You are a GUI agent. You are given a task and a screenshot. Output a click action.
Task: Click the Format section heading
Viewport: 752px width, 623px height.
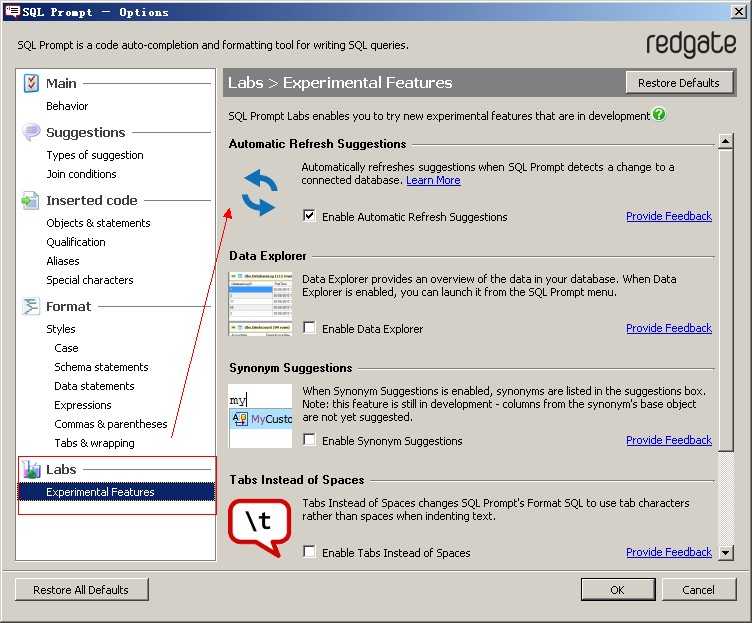68,306
